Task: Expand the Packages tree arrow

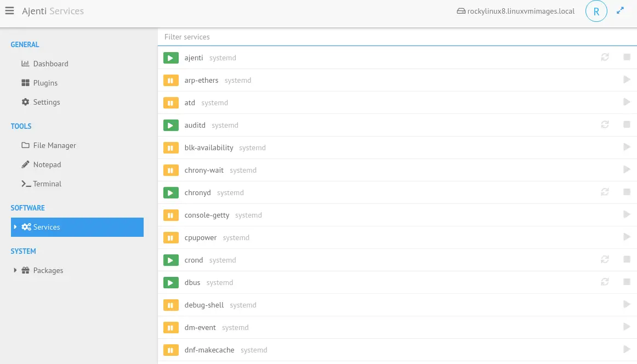Action: point(15,270)
